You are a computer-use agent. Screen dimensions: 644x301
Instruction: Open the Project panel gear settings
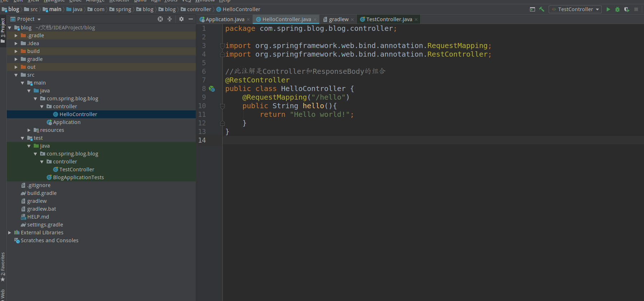click(x=181, y=19)
